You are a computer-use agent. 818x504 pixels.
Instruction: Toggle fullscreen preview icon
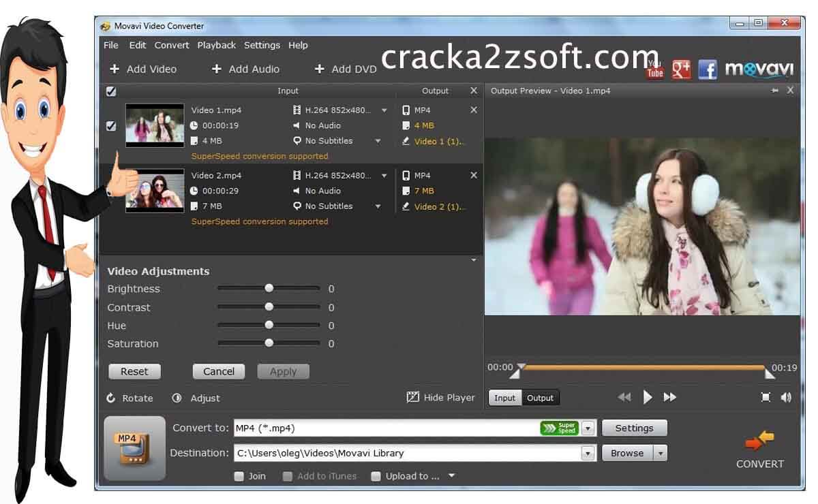coord(766,397)
